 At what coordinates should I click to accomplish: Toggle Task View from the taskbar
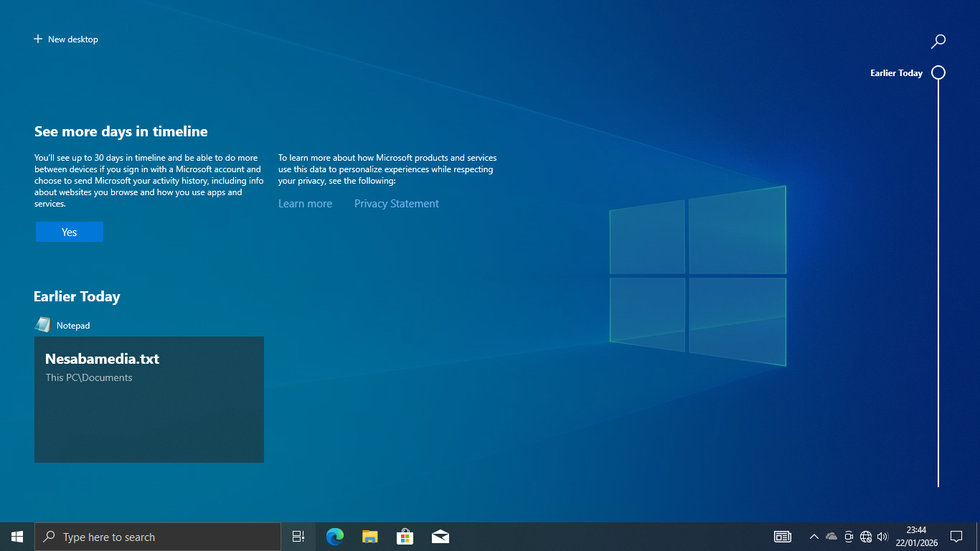[298, 537]
